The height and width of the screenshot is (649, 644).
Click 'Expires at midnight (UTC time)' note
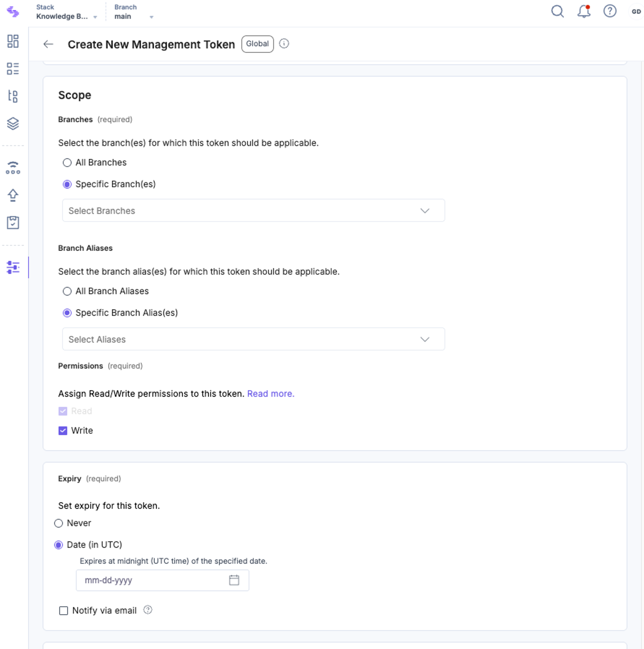173,561
